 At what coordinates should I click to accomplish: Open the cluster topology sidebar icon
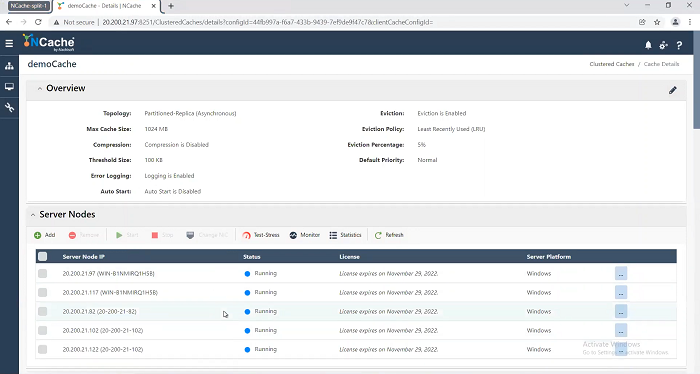[x=9, y=66]
